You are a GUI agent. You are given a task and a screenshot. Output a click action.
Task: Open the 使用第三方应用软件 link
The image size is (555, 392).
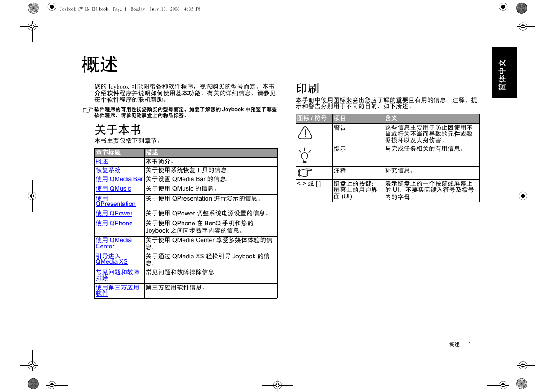[118, 290]
